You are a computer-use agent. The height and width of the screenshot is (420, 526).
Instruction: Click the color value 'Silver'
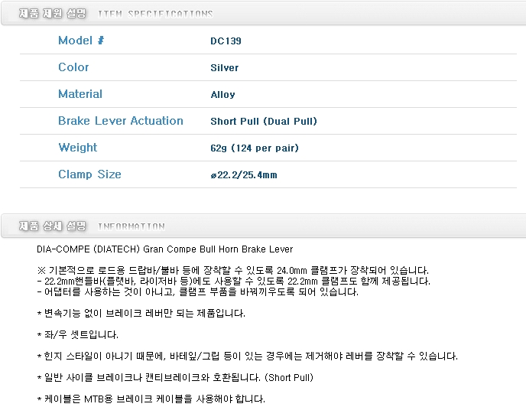[x=225, y=68]
